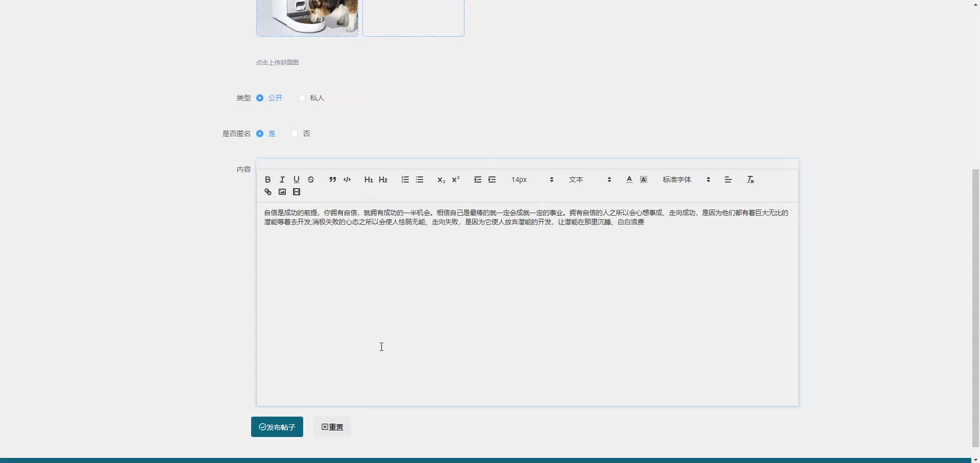
Task: Insert a code block
Action: [347, 179]
